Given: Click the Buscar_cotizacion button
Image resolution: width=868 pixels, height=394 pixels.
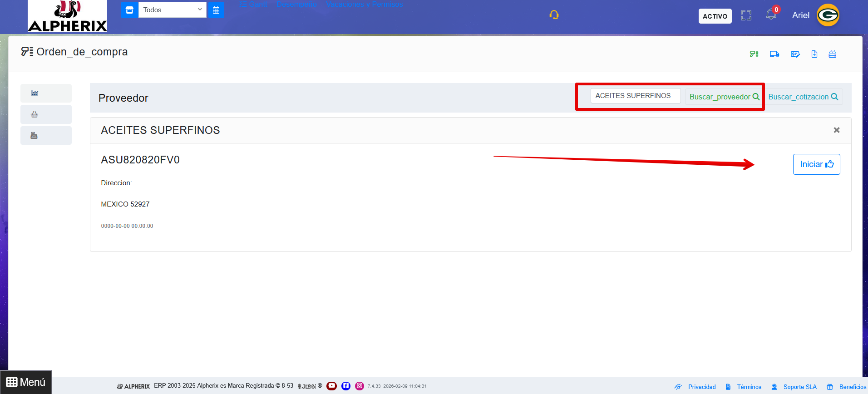Looking at the screenshot, I should click(803, 97).
